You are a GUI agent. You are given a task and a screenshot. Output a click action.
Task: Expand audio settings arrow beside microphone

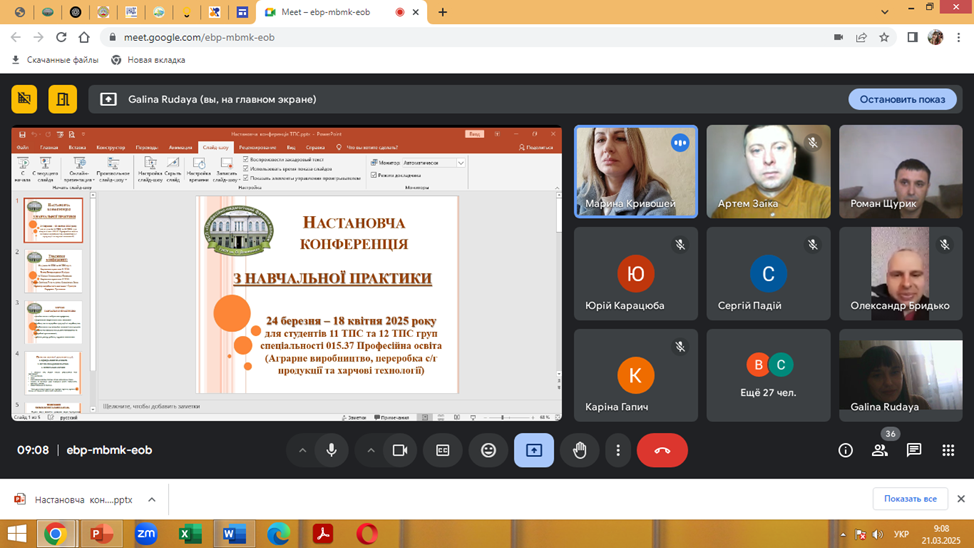(302, 450)
